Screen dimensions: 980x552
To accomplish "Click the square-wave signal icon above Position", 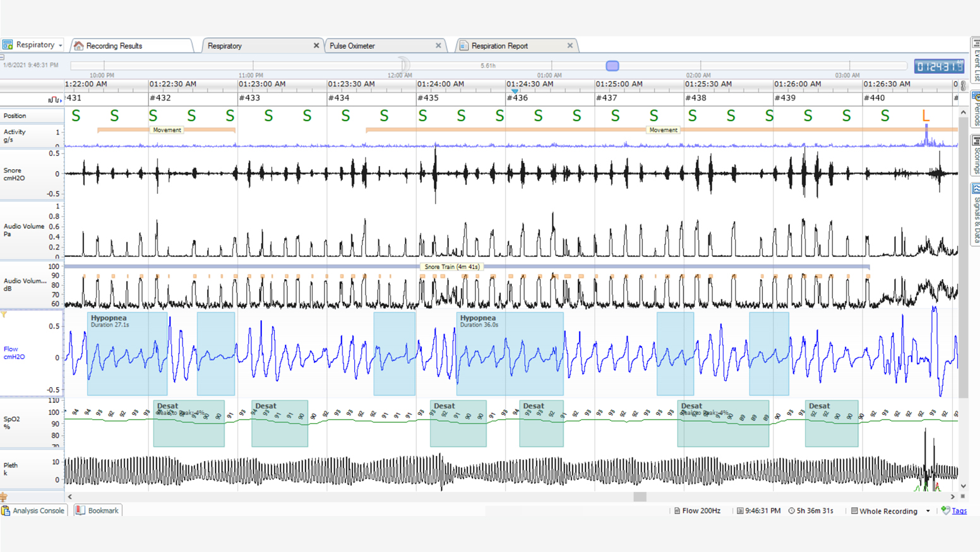I will [x=54, y=99].
